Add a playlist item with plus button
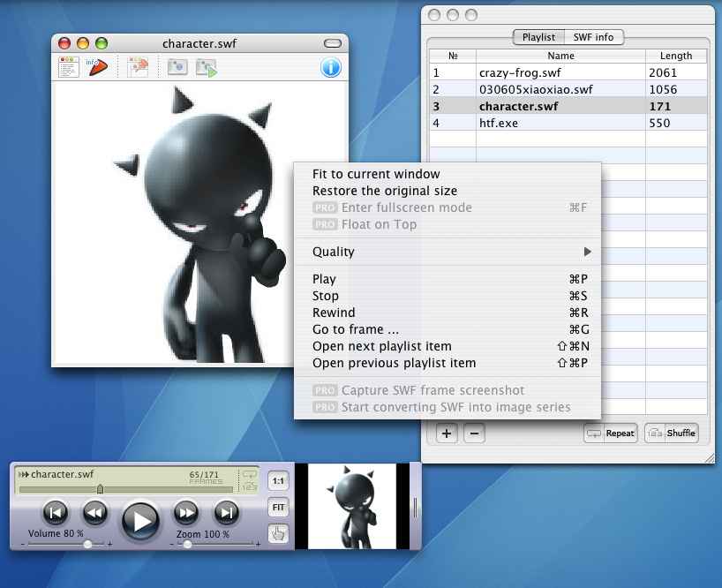Image resolution: width=722 pixels, height=588 pixels. (x=447, y=433)
